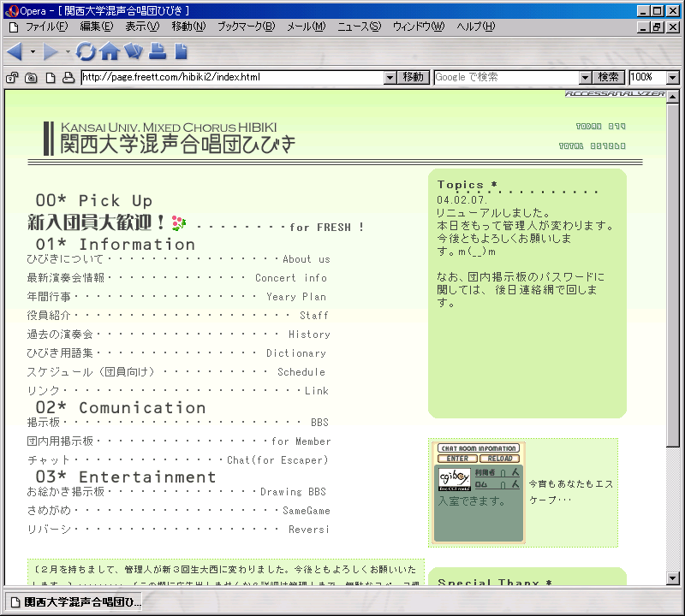Open the Yeary Plan link
The image size is (685, 616).
pos(296,297)
